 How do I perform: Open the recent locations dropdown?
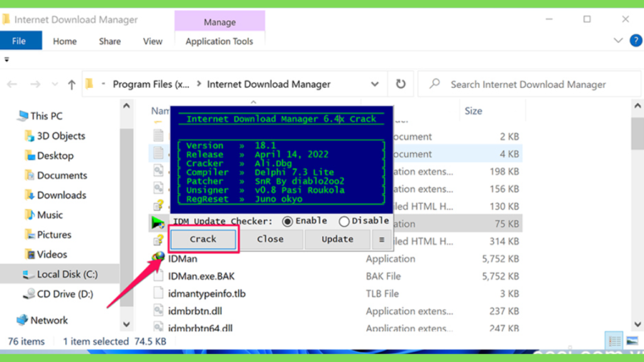point(55,85)
